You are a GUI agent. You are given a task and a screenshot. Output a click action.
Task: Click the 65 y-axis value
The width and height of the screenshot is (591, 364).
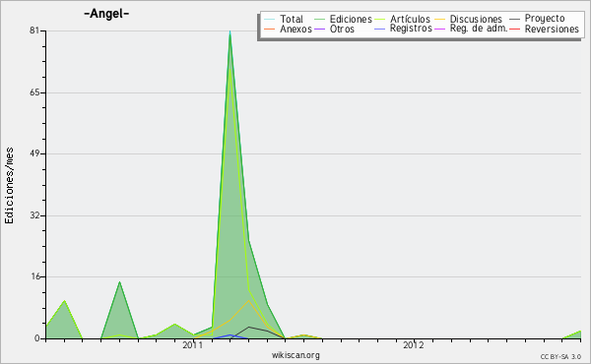click(34, 92)
